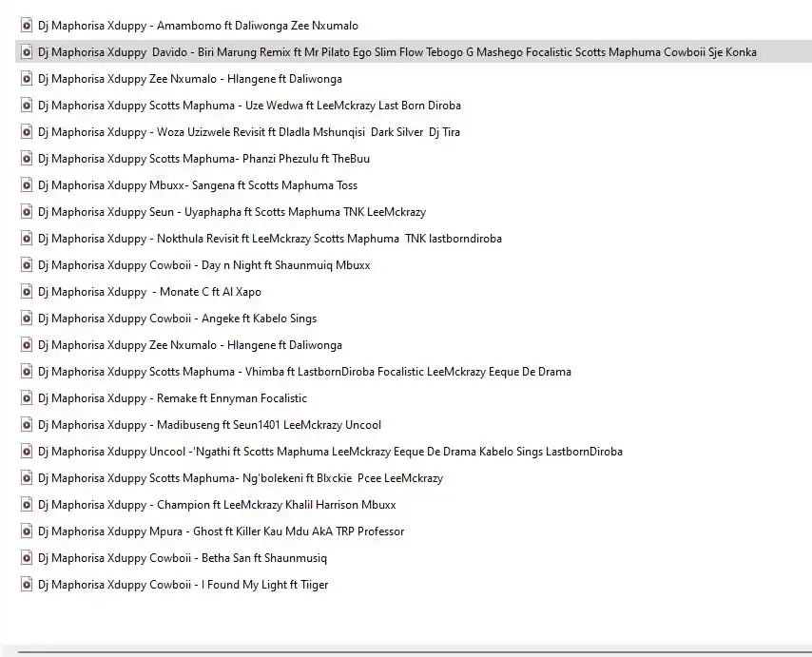
Task: Select the audio icon beside Betha San
Action: (27, 557)
